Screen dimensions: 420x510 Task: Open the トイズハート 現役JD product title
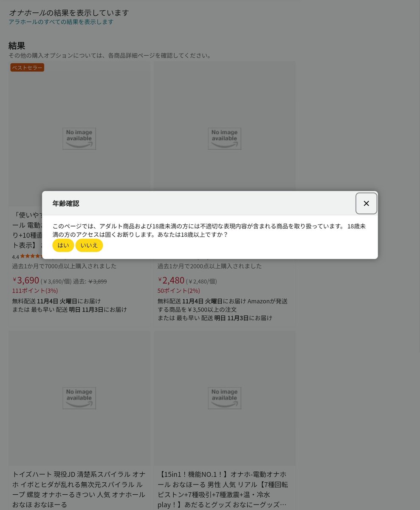[x=79, y=489]
